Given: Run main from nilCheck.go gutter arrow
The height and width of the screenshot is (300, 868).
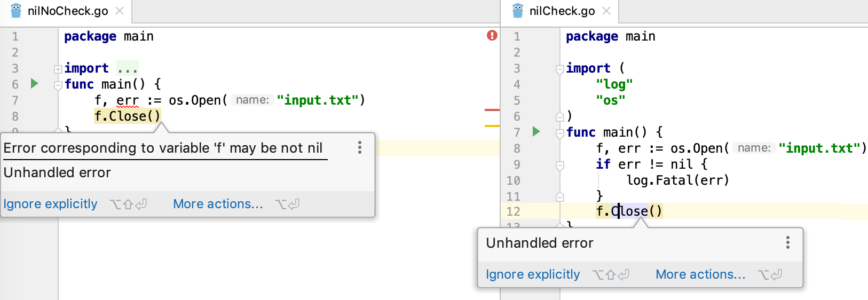Looking at the screenshot, I should (x=536, y=131).
